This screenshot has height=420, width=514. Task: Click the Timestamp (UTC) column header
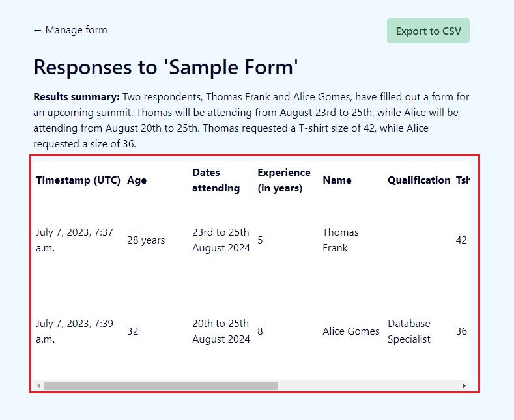(78, 180)
